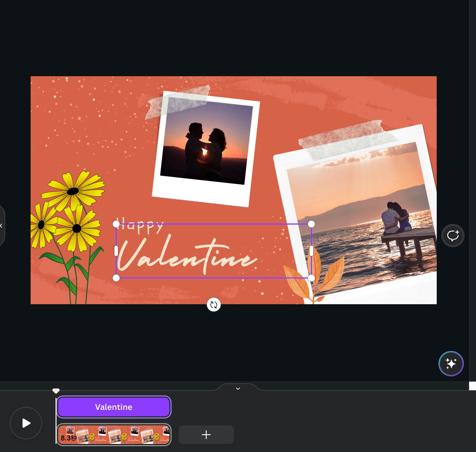Click the Valentine script text on the canvas
This screenshot has height=452, width=476.
click(x=187, y=255)
